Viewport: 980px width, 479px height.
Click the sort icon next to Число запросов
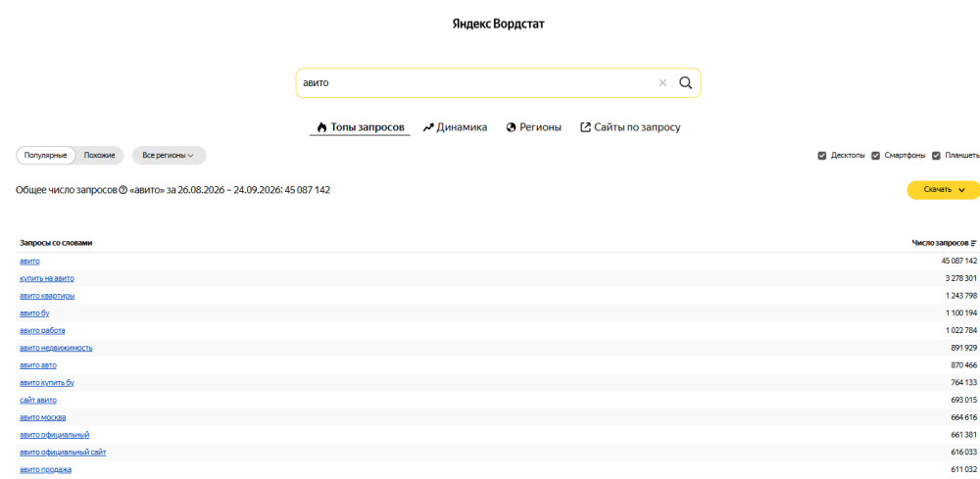click(974, 243)
